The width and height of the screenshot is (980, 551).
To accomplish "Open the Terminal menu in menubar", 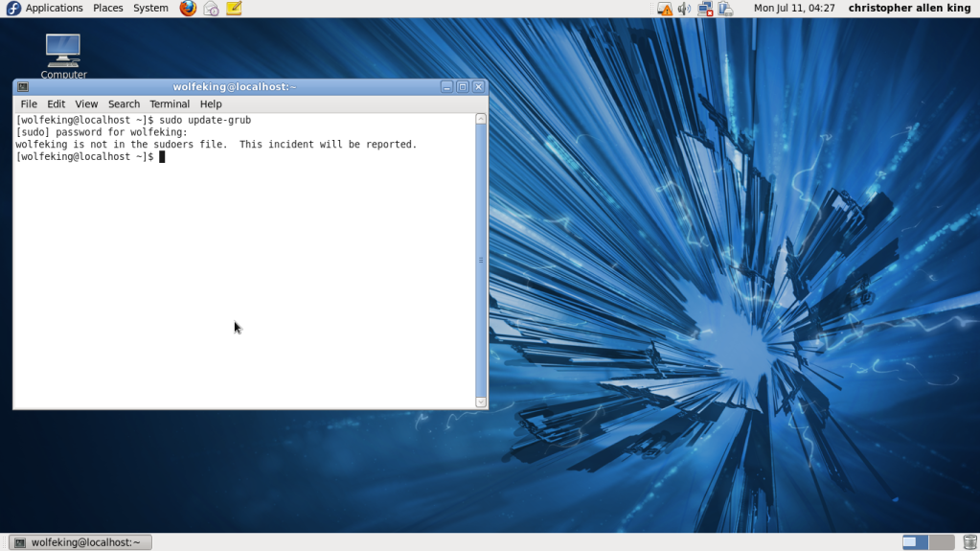I will click(170, 103).
